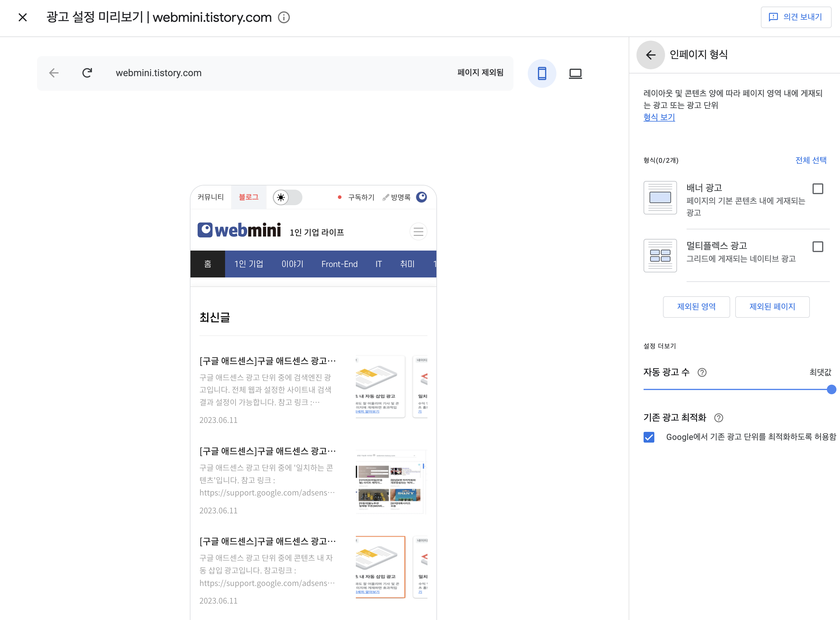Toggle the dark mode switch in the blog preview
Viewport: 840px width, 620px height.
(x=287, y=197)
